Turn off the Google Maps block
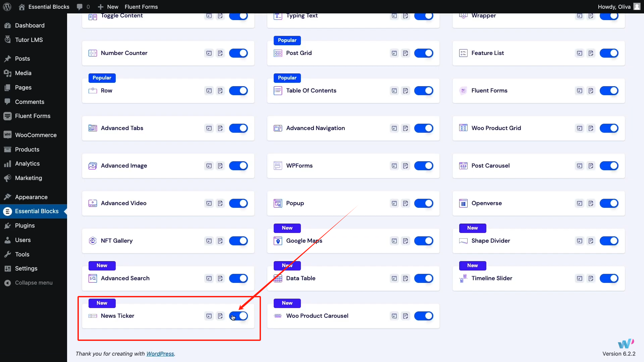Viewport: 644px width, 362px height. (x=424, y=241)
